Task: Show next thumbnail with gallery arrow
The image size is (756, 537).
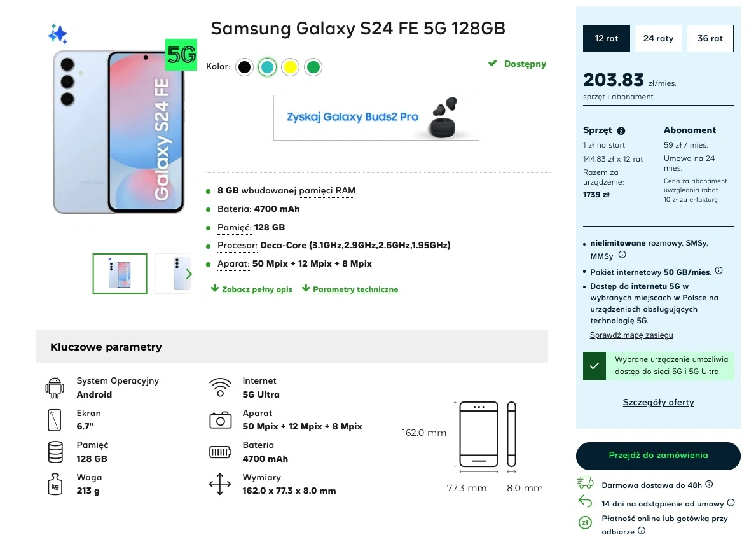Action: 189,274
